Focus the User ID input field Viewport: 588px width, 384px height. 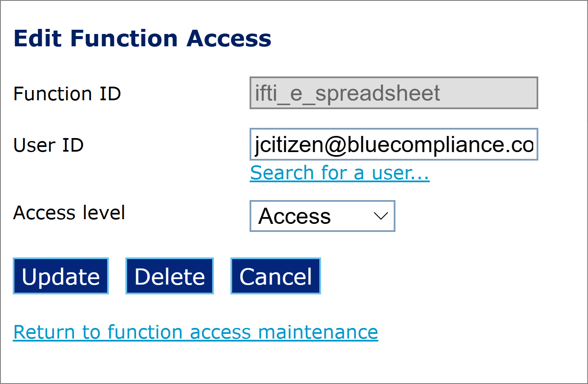coord(393,144)
